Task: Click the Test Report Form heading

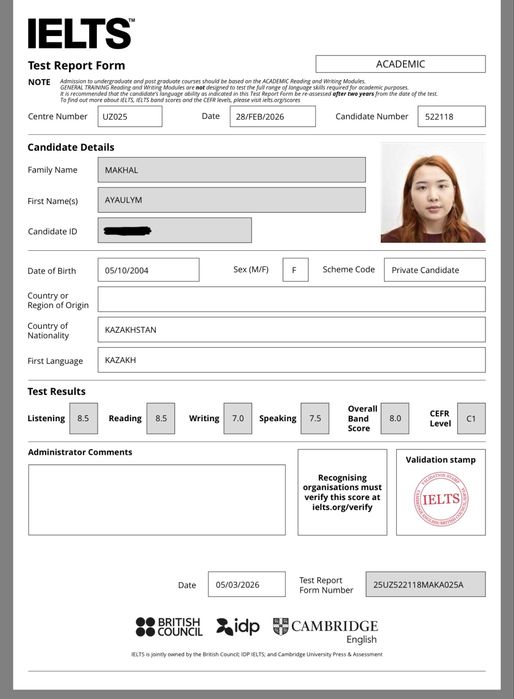Action: click(76, 66)
